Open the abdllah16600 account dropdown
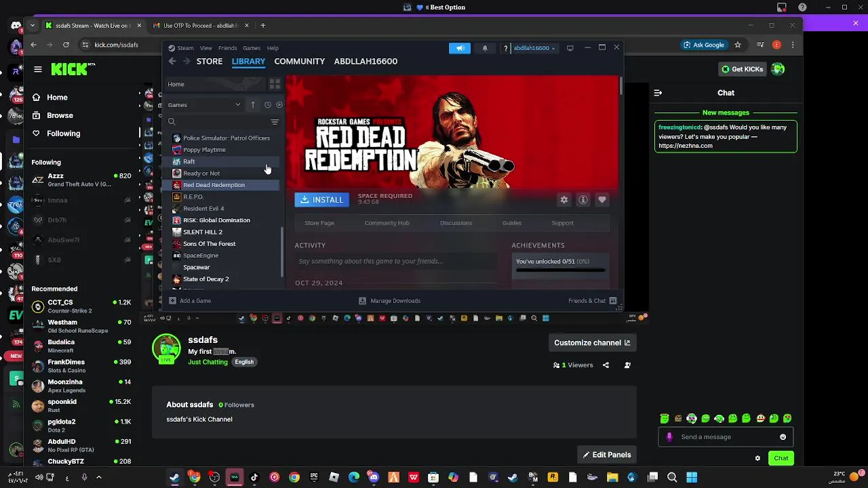This screenshot has width=868, height=488. click(534, 48)
